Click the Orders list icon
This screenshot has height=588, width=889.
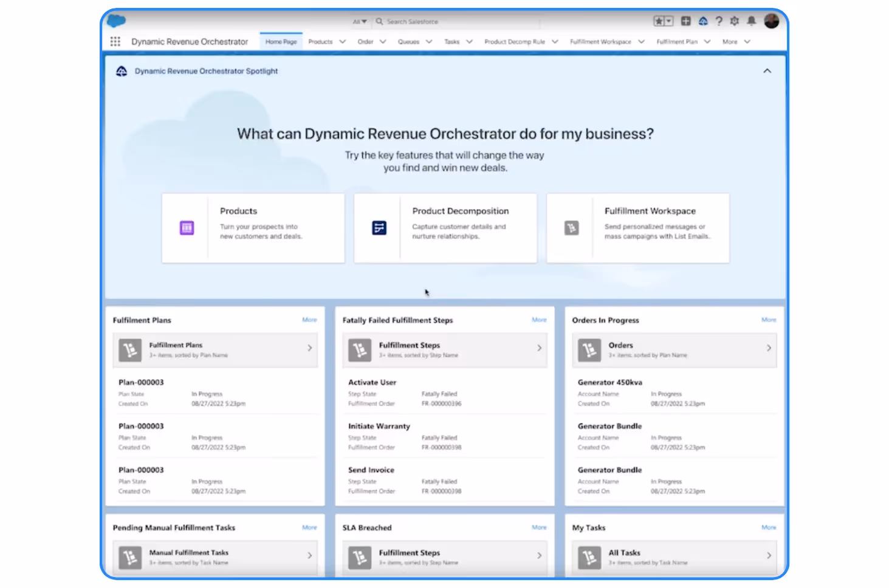[x=589, y=350]
